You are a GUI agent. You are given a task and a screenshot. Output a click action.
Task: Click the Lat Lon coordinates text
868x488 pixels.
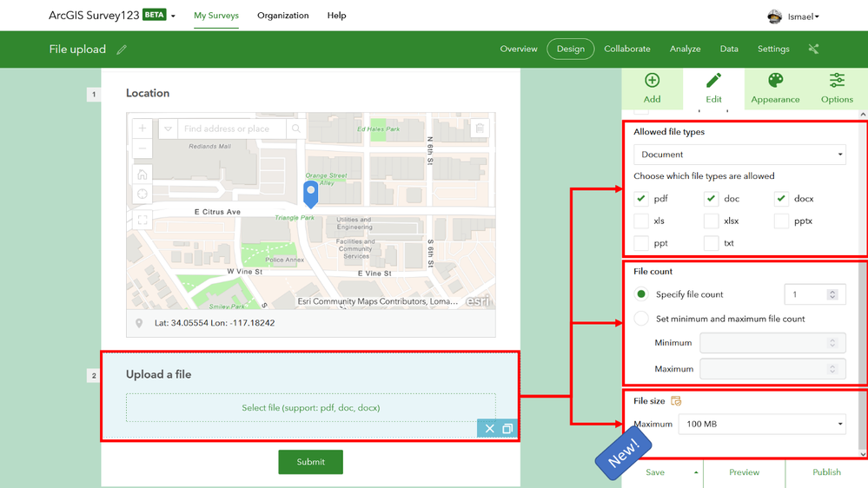click(215, 322)
